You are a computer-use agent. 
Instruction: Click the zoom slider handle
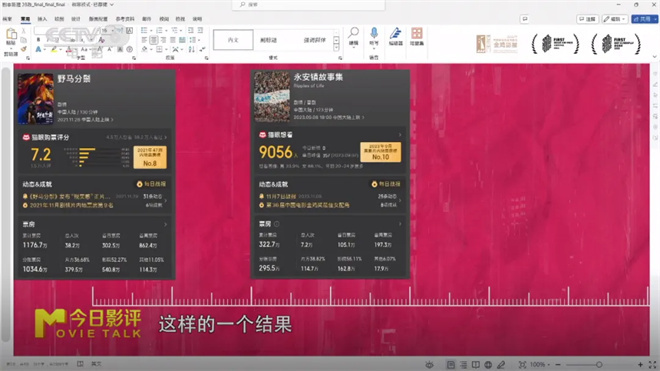coord(599,365)
